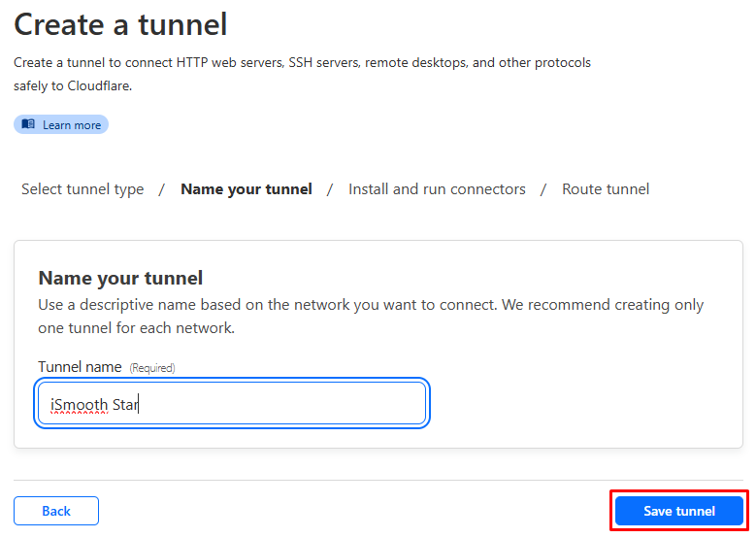Viewport: 756px width, 538px height.
Task: Go Back to the previous step
Action: [56, 511]
